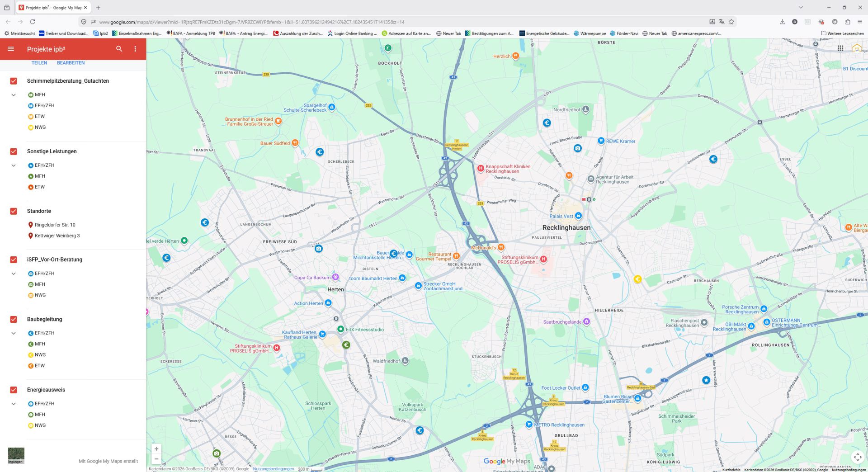The image size is (868, 472).
Task: Open the Google apps grid icon
Action: coord(840,48)
